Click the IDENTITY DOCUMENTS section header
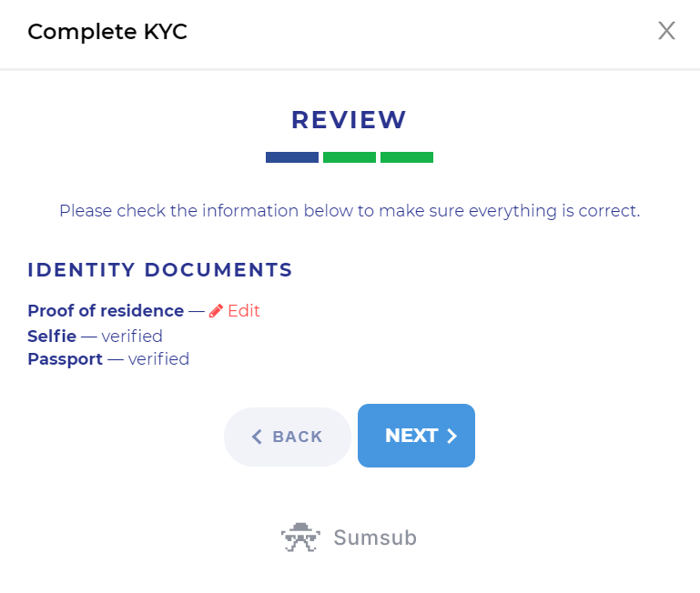 pyautogui.click(x=160, y=270)
